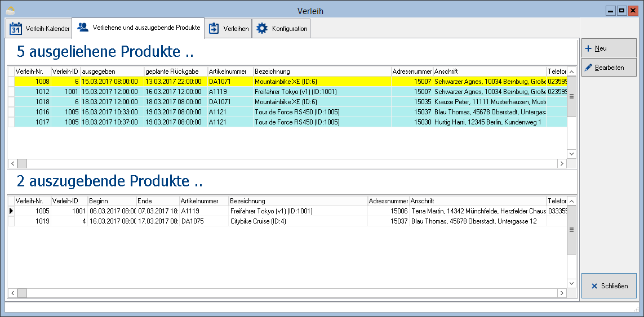
Task: Click Freifahrer Tokyo cell in row 1012
Action: coord(322,92)
